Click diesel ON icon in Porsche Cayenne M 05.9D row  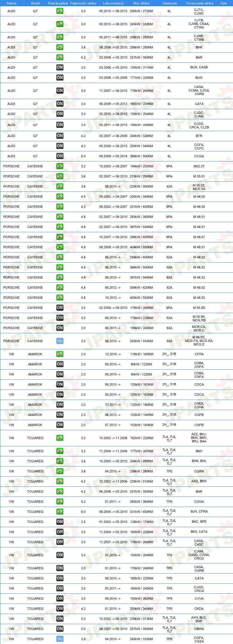(60, 308)
